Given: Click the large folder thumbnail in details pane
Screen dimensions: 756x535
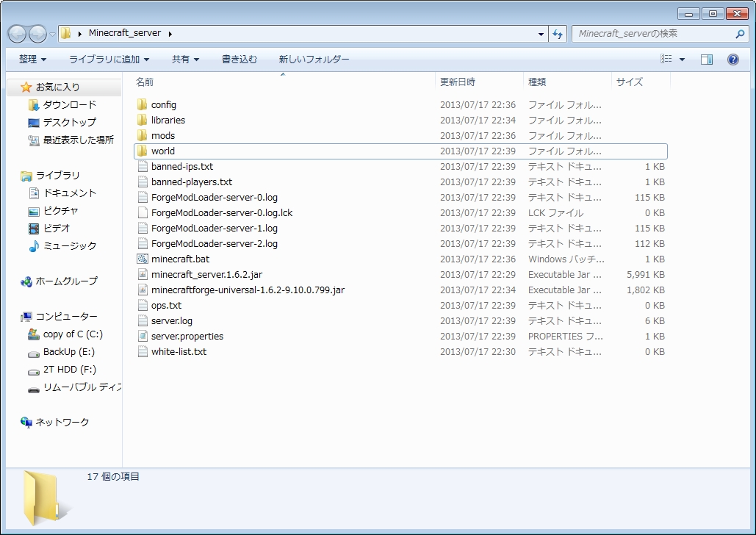Looking at the screenshot, I should tap(46, 499).
